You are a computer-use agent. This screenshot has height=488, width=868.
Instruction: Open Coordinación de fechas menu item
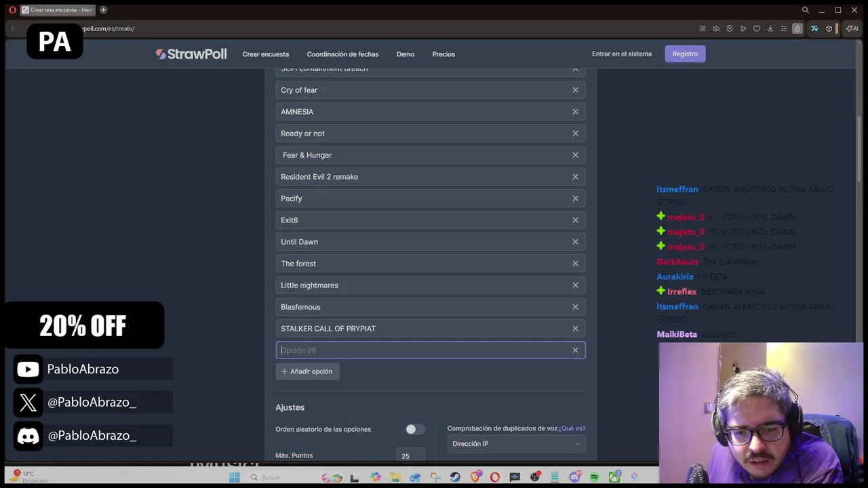342,54
